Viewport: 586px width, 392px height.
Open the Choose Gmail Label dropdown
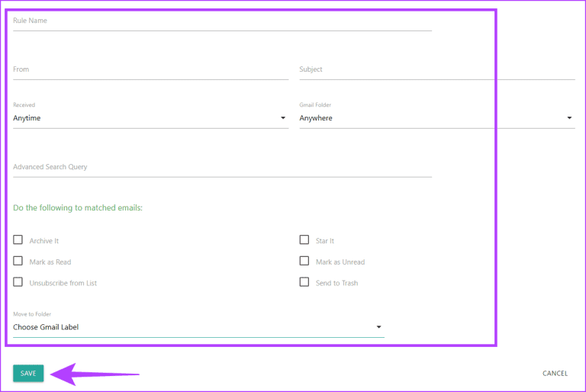tap(191, 327)
